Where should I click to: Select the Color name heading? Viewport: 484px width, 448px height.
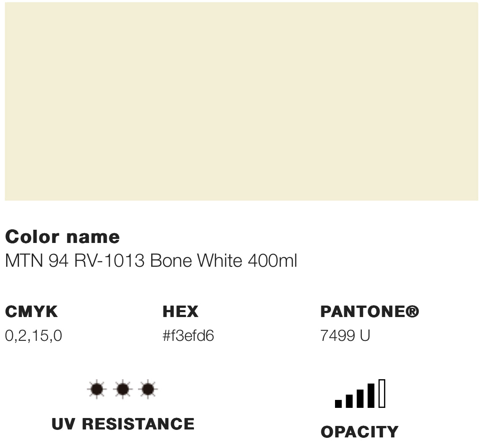pyautogui.click(x=62, y=237)
